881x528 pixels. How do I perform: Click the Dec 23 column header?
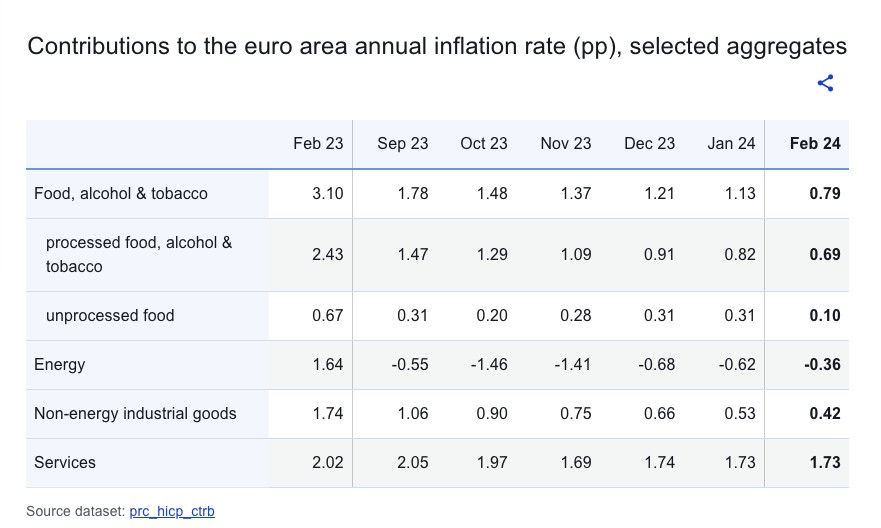649,144
